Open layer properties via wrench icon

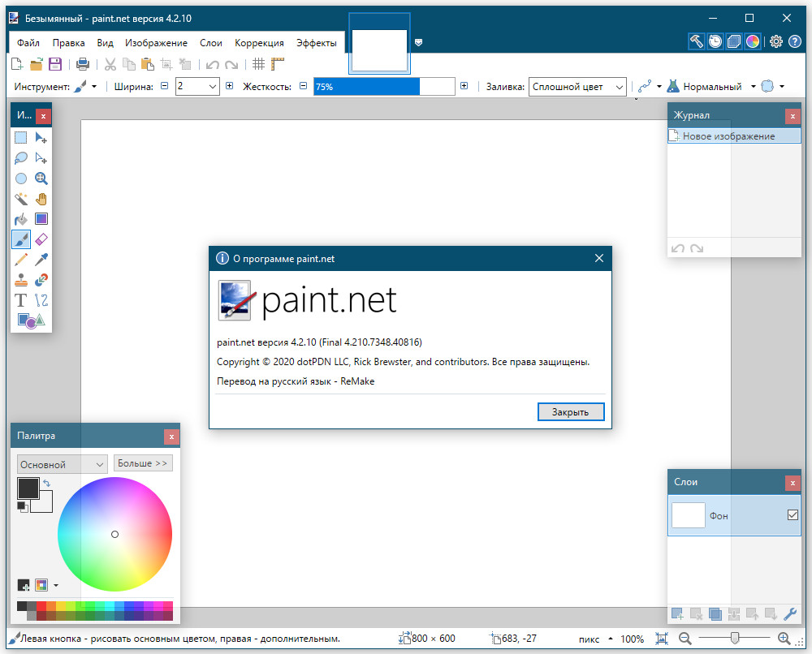pos(789,614)
